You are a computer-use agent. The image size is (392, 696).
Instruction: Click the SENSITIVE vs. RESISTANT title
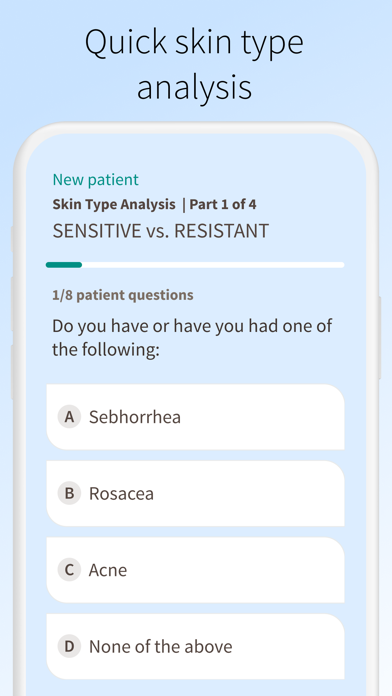pos(161,231)
